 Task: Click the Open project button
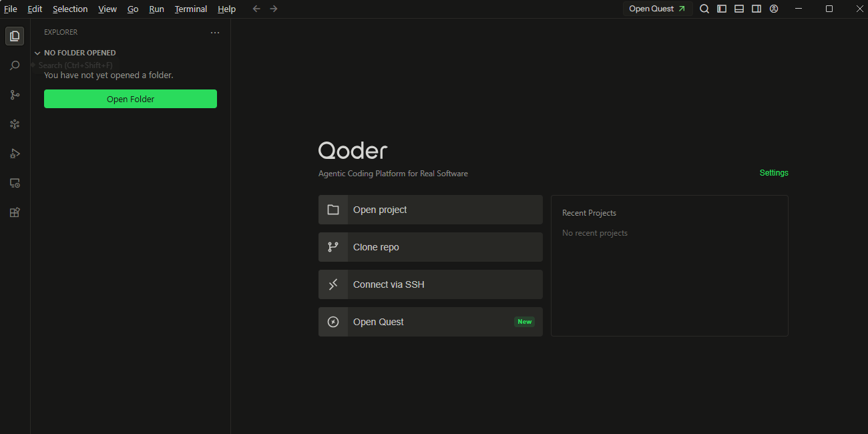(x=431, y=210)
